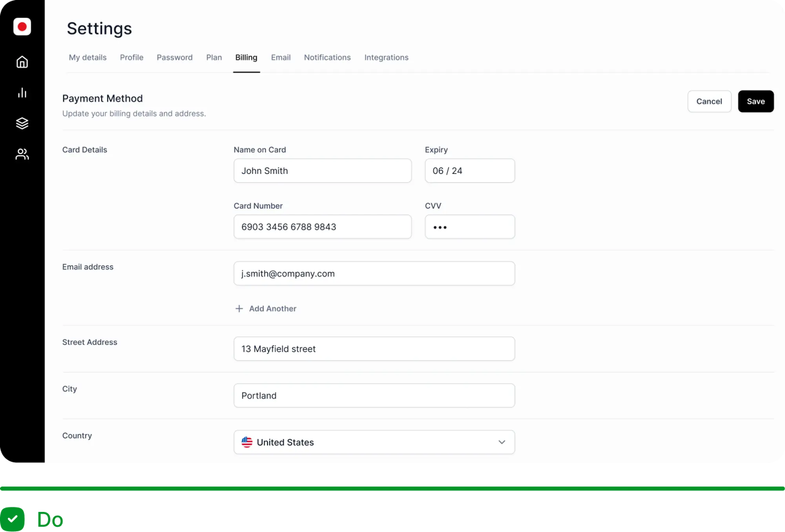Click the Add Another email link
785x532 pixels.
pyautogui.click(x=272, y=309)
